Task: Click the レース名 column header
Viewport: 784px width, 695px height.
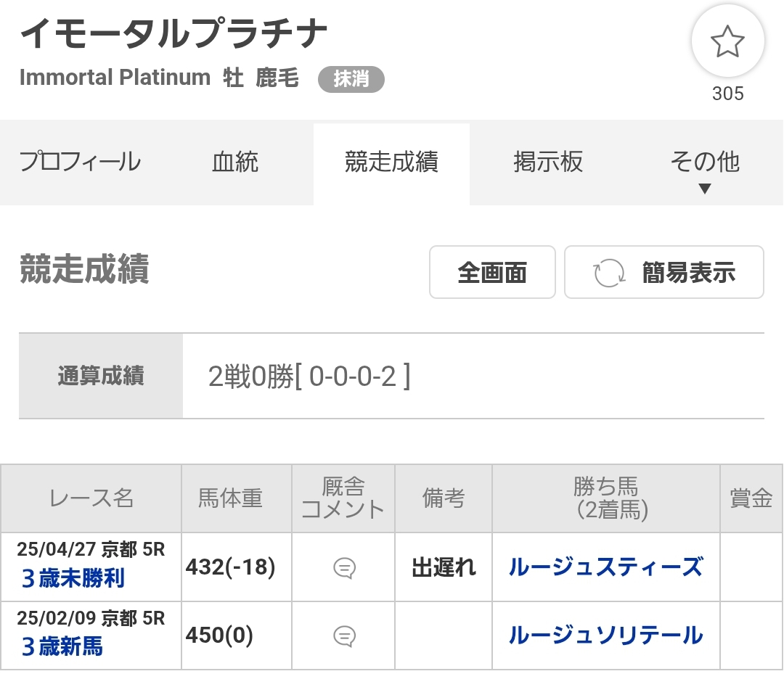Action: 91,498
